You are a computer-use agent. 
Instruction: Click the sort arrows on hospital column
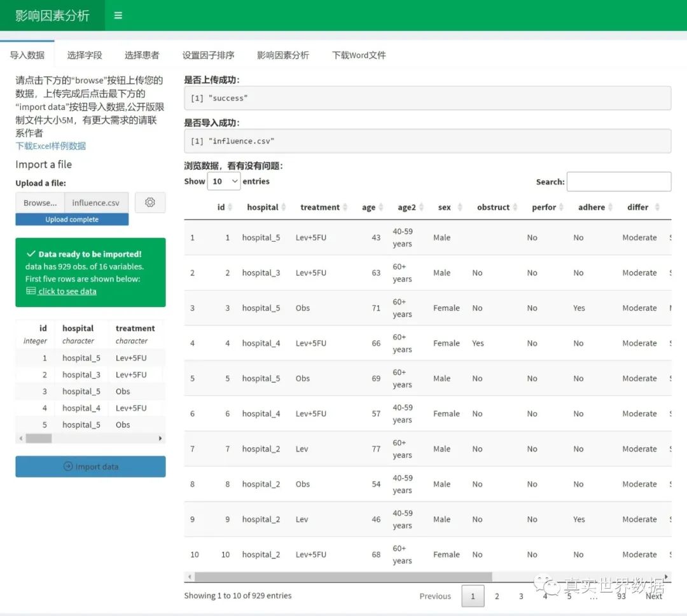point(284,207)
